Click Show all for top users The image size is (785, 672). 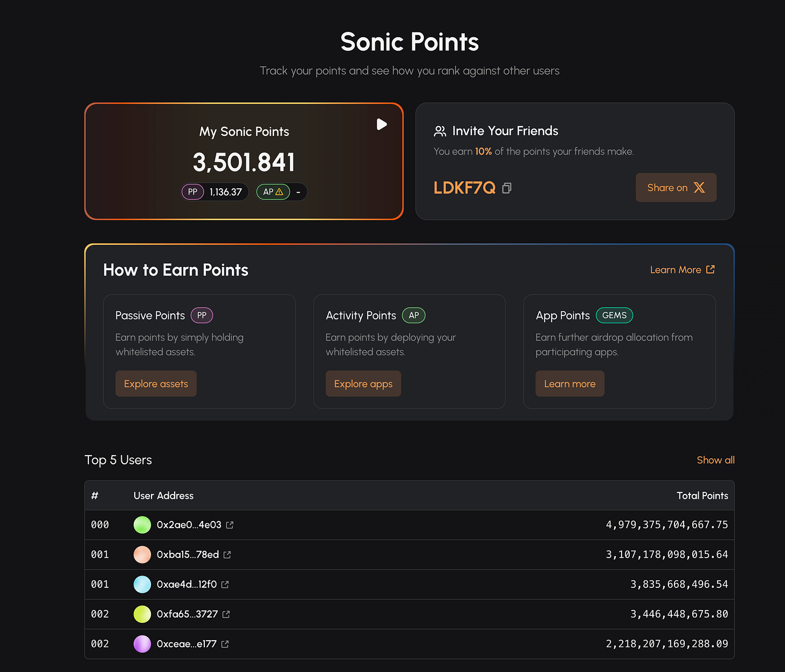click(x=715, y=460)
